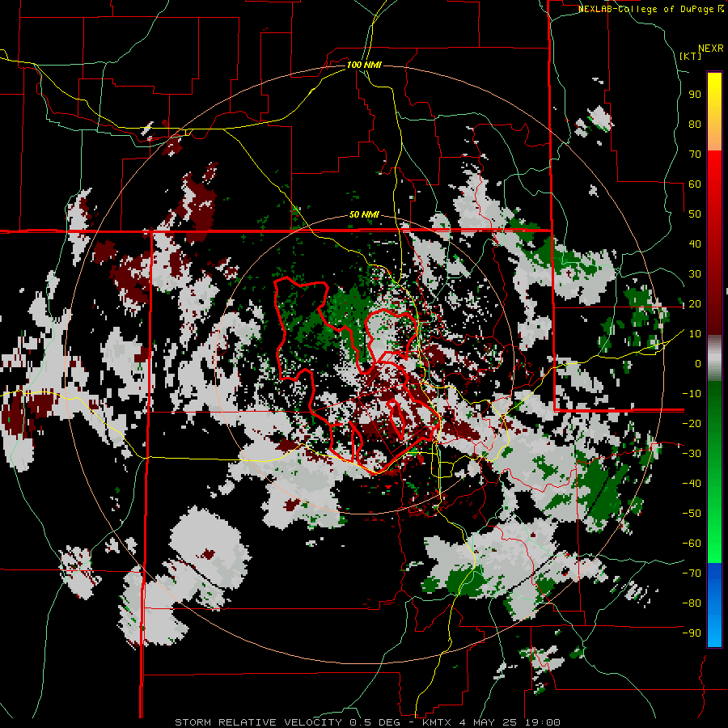
Task: Click the 10 value on the velocity scale
Action: pyautogui.click(x=695, y=334)
